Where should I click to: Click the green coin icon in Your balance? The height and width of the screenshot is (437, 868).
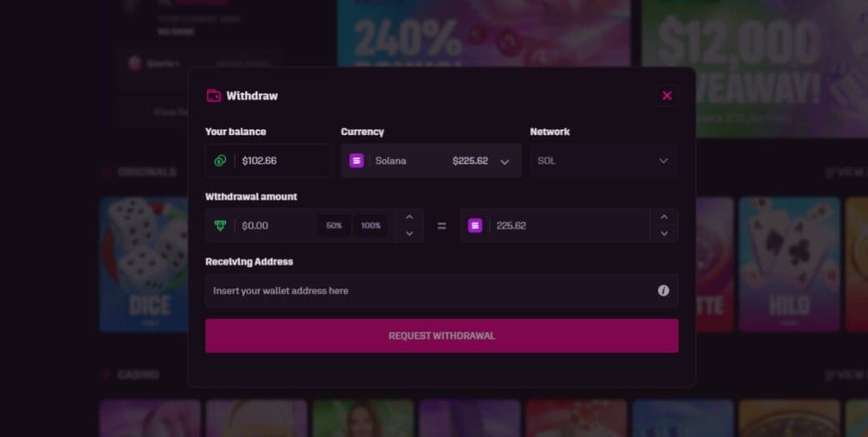coord(220,161)
